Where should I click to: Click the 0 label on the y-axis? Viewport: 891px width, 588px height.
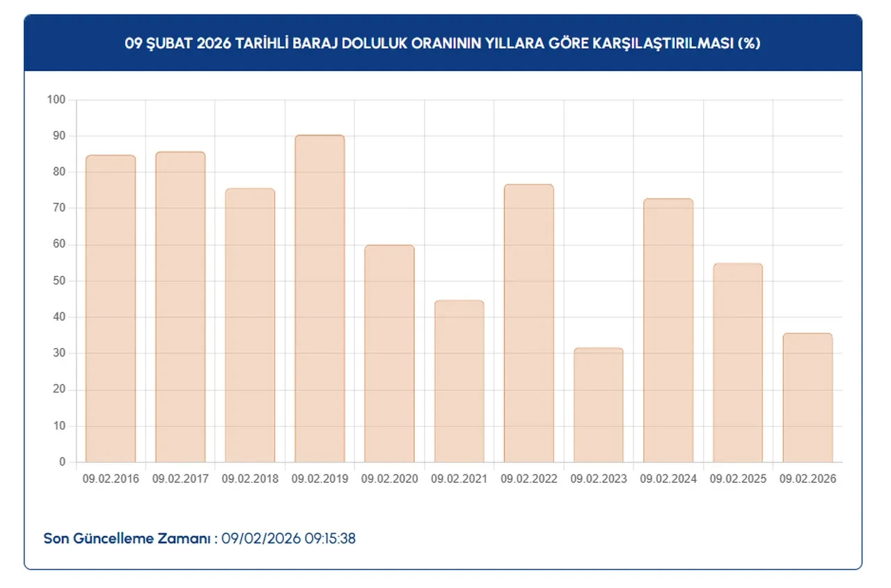tap(62, 462)
